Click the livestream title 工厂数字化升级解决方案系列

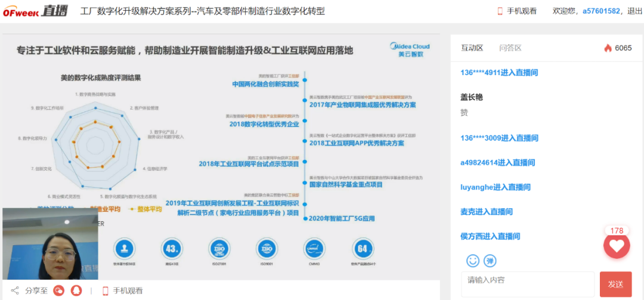click(x=203, y=11)
